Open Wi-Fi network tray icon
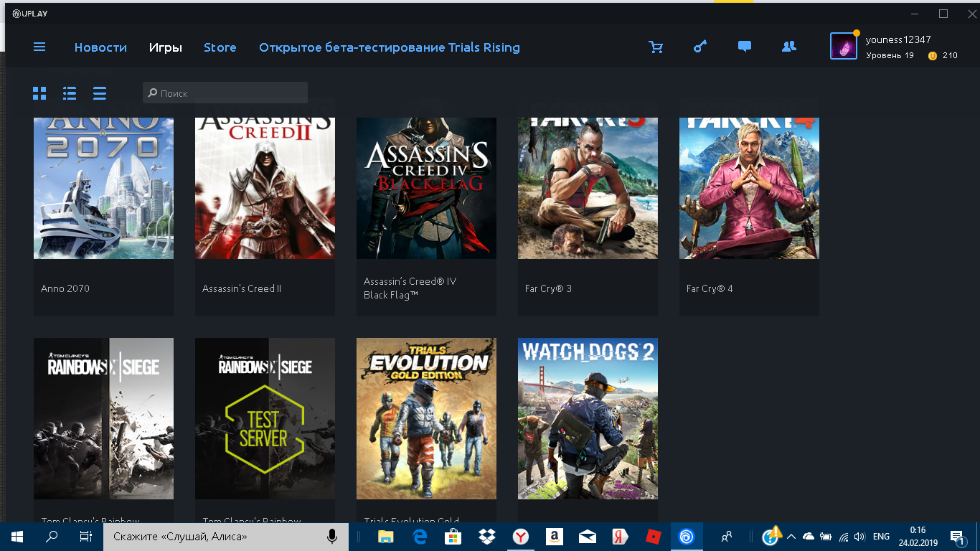 click(844, 537)
